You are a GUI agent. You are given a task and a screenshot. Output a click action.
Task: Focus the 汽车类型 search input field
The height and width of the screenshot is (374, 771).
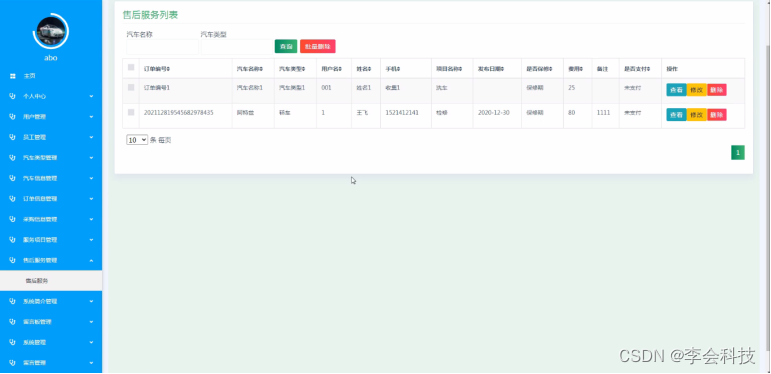tap(237, 47)
